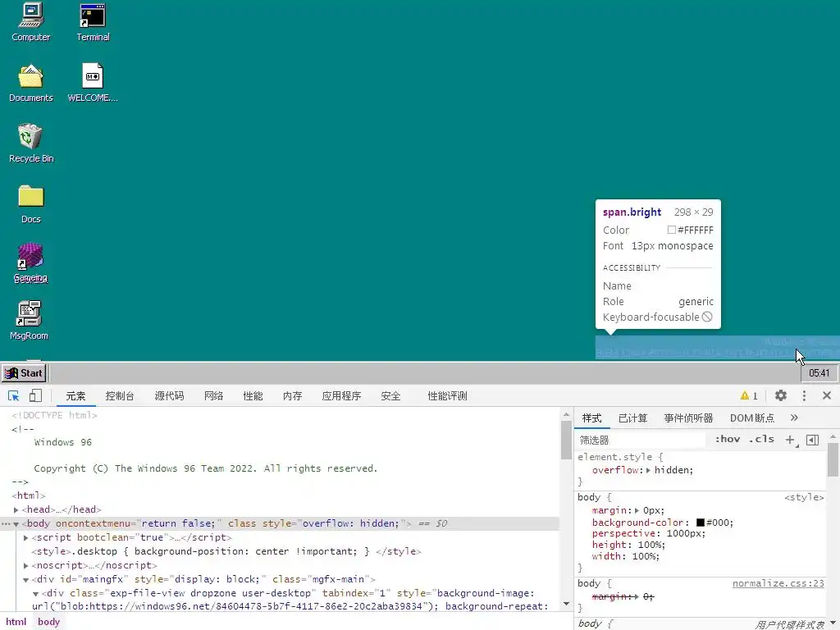Click the element.style selector text
The width and height of the screenshot is (840, 630).
coord(615,457)
